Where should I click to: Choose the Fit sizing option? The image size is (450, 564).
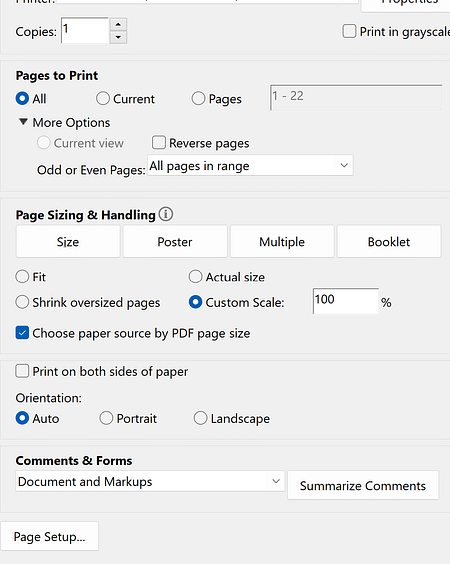pyautogui.click(x=22, y=277)
